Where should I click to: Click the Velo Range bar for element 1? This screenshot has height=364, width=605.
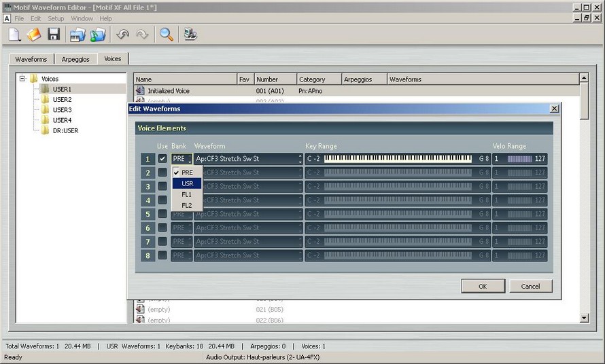519,159
